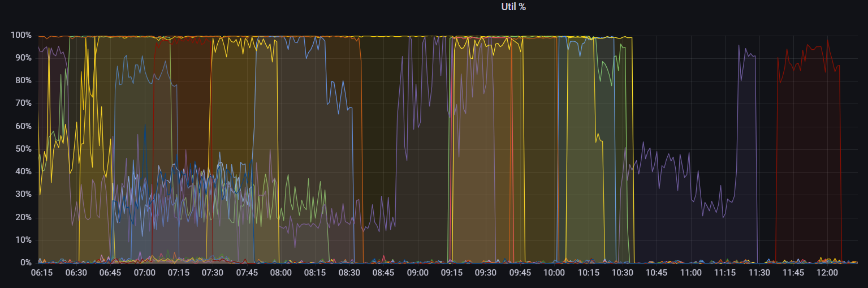The image size is (868, 288).
Task: Click the 09:30 time axis label
Action: (486, 273)
